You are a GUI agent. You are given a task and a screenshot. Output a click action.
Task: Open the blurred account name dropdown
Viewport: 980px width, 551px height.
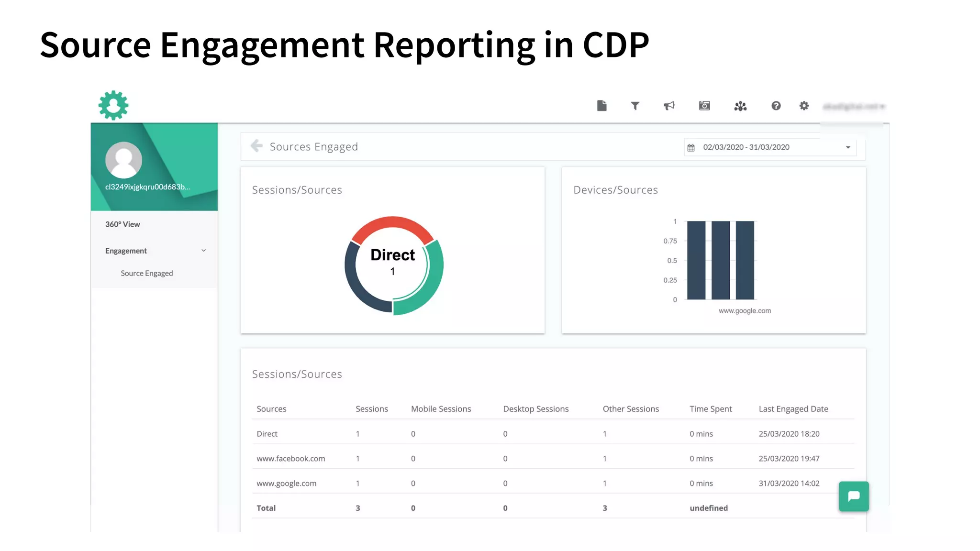coord(854,107)
